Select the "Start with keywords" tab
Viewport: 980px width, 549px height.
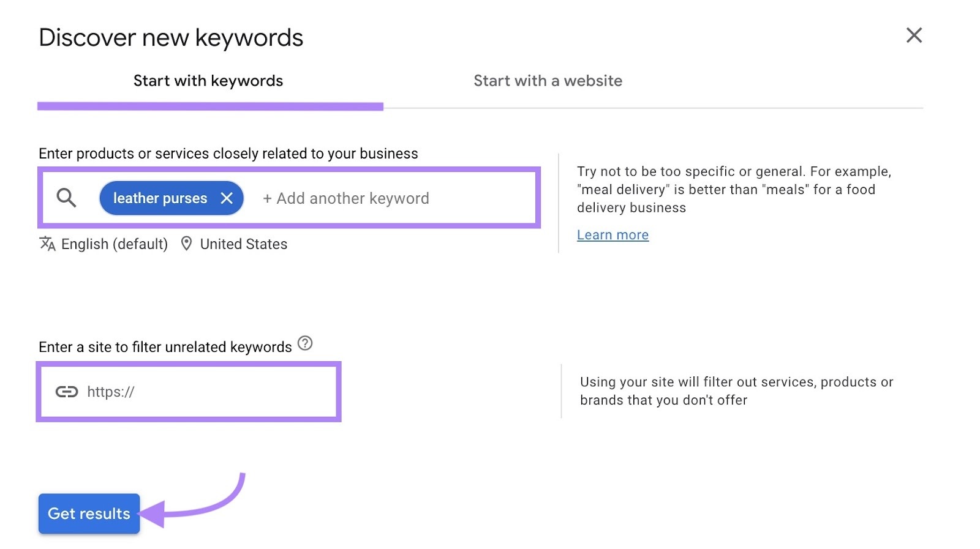pos(208,80)
